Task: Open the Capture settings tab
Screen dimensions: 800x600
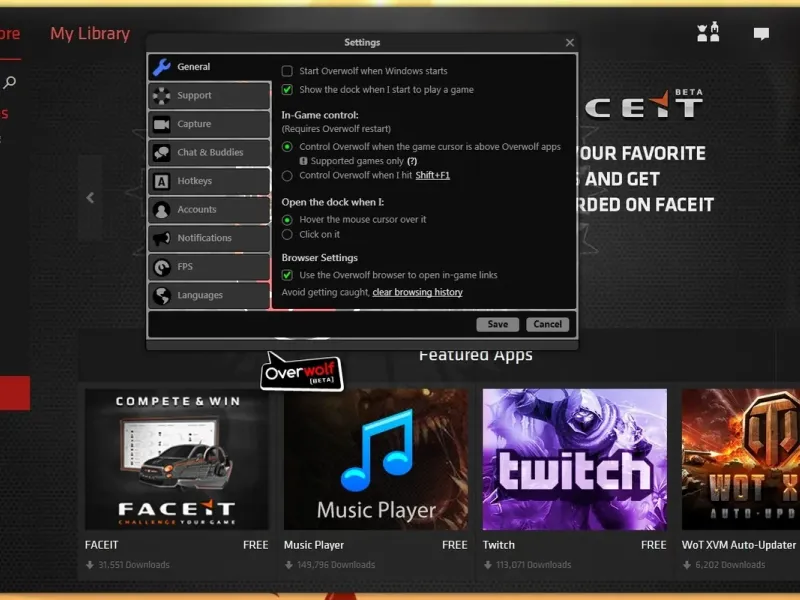Action: click(210, 124)
